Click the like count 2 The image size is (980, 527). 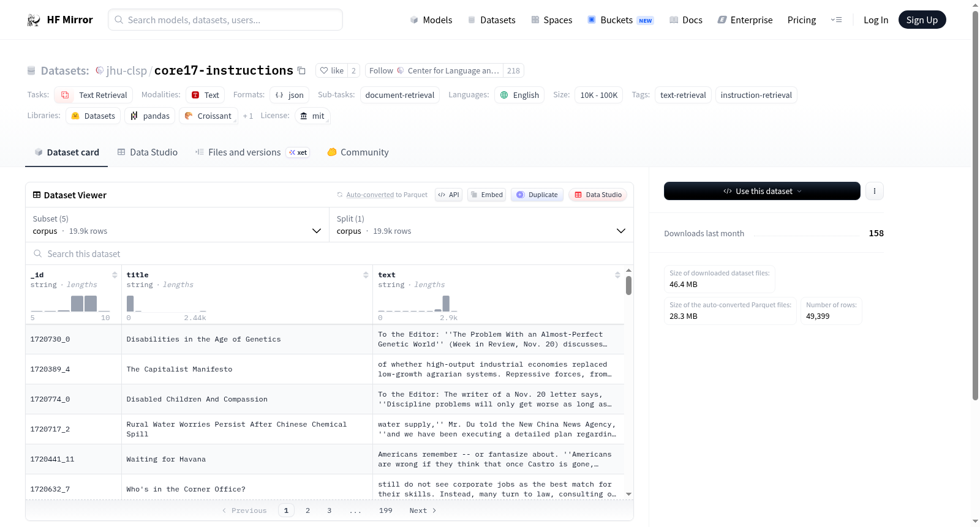pos(353,70)
